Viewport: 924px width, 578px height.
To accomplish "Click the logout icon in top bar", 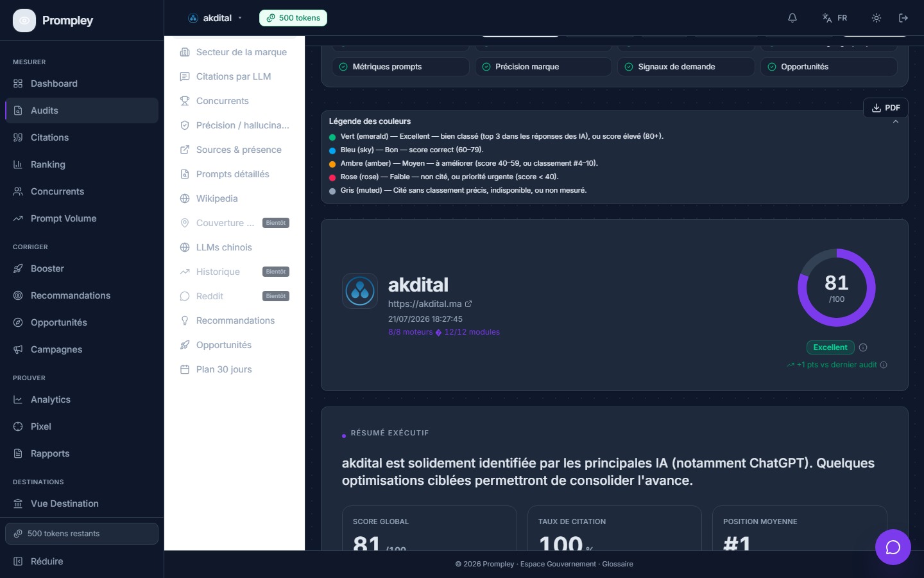I will click(903, 18).
